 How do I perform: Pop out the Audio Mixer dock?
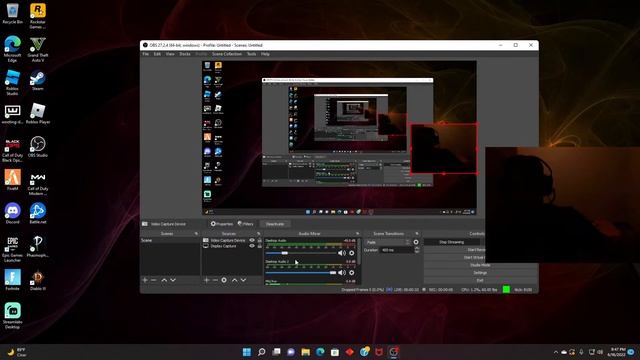pos(358,234)
